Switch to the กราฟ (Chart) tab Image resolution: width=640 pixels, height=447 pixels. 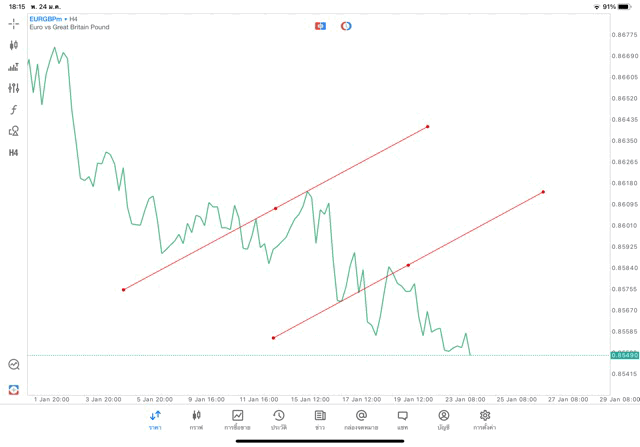click(196, 419)
